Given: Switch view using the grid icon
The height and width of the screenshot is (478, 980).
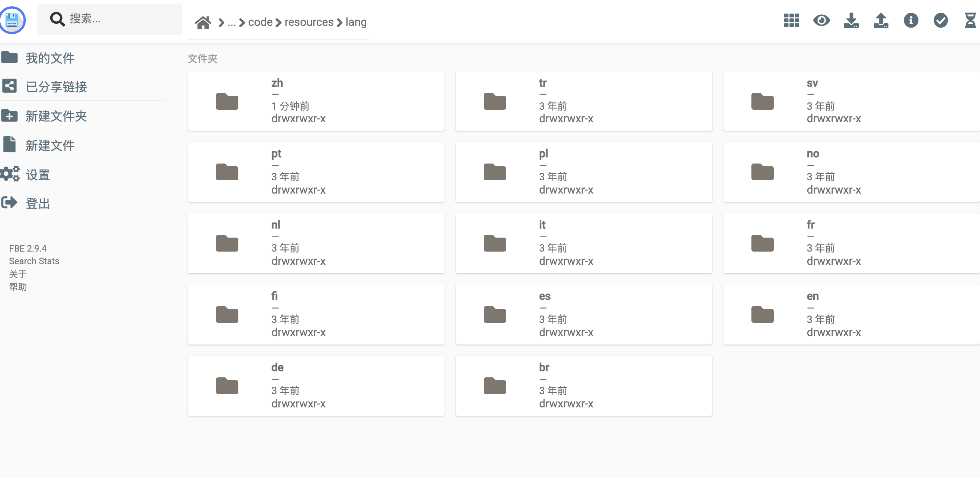Looking at the screenshot, I should 791,21.
